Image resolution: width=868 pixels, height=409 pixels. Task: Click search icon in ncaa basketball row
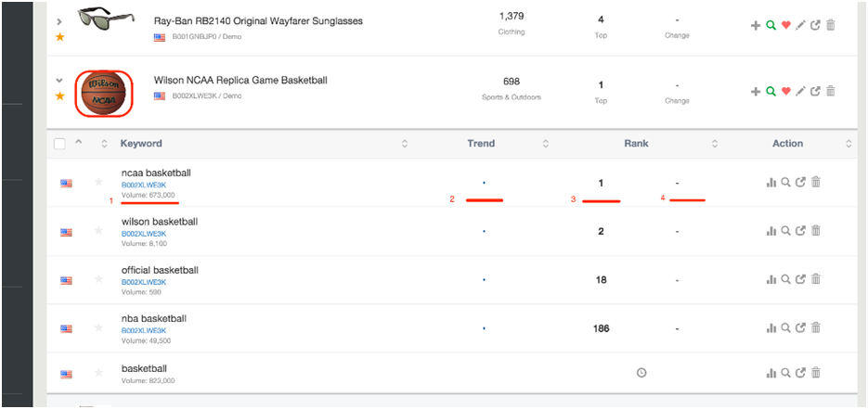pyautogui.click(x=785, y=183)
